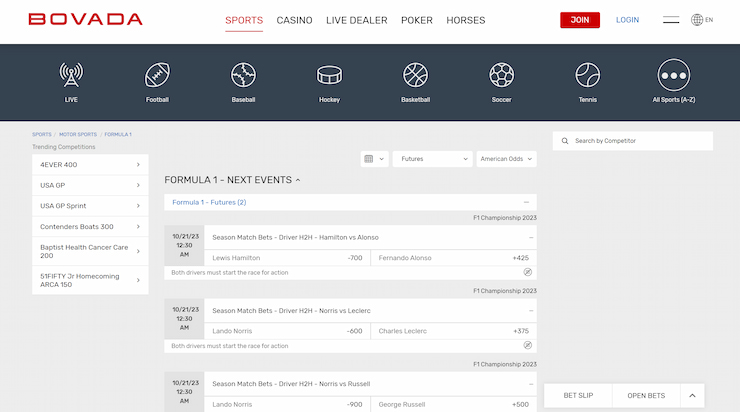740x412 pixels.
Task: Go to Sports breadcrumb link
Action: click(42, 135)
